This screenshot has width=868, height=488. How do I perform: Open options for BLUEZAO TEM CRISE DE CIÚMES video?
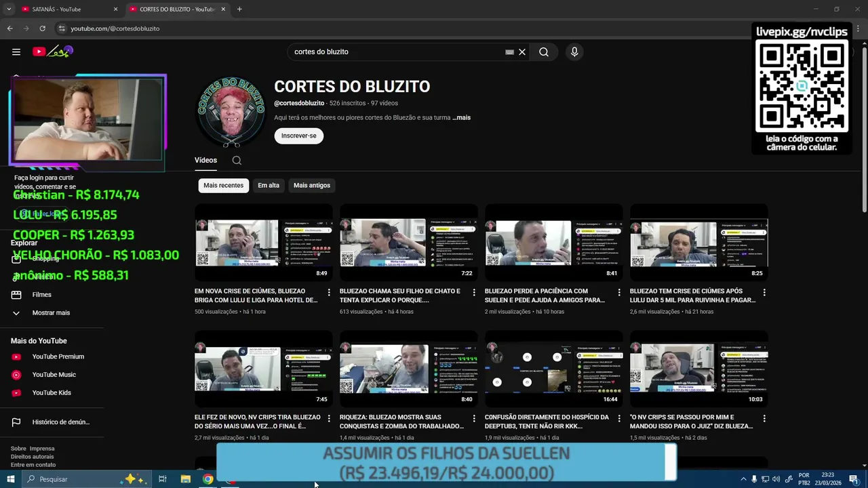point(764,292)
